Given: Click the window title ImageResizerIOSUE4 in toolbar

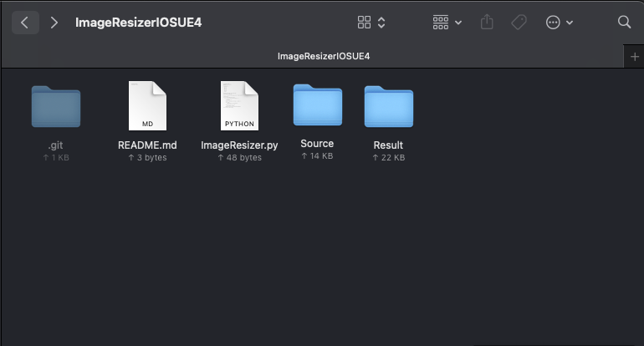Looking at the screenshot, I should pyautogui.click(x=138, y=23).
